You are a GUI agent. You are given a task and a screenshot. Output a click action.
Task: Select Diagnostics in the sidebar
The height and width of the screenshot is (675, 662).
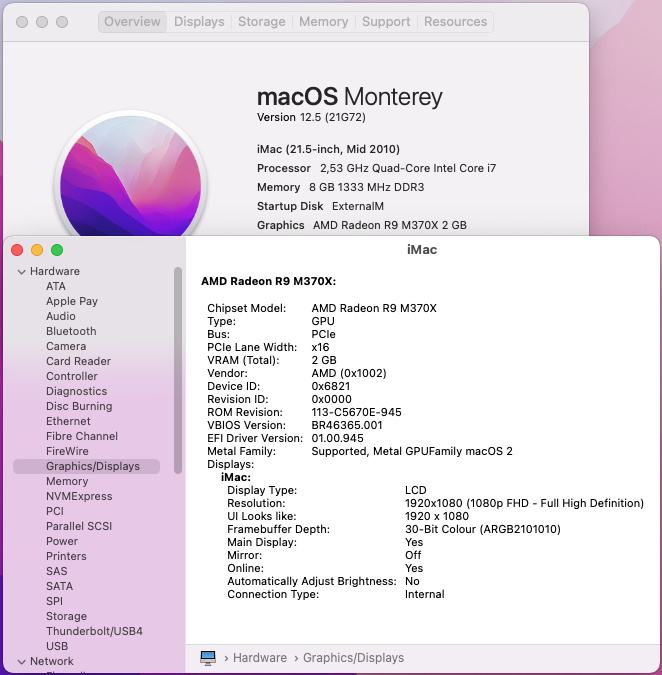pos(76,392)
